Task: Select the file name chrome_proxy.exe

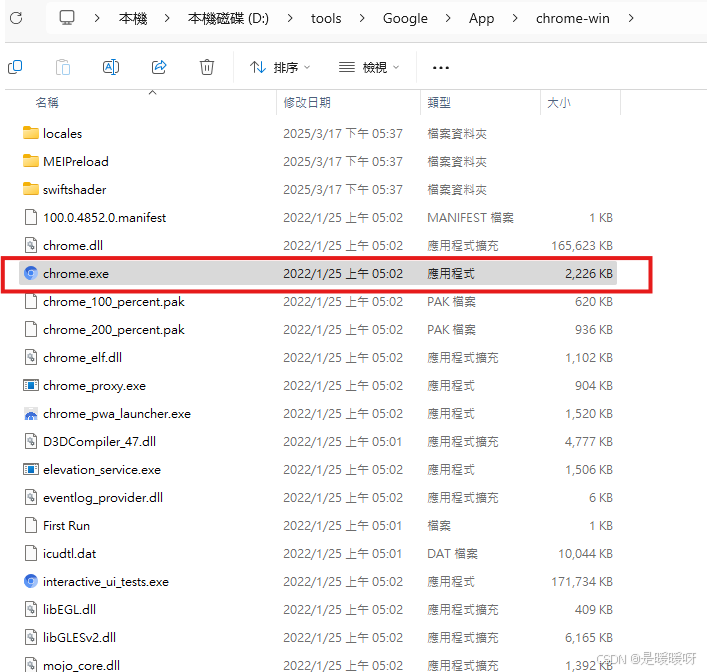Action: click(94, 386)
